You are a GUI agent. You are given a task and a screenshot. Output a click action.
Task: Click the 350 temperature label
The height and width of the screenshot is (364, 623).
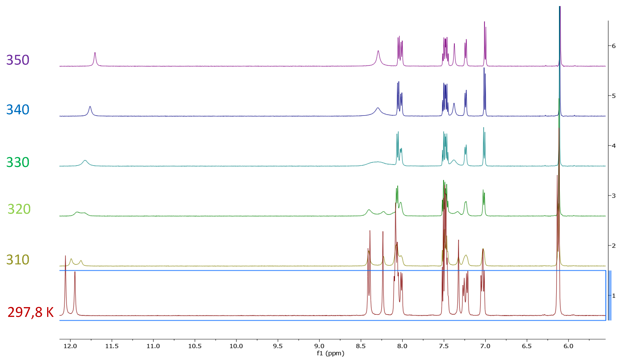tap(18, 60)
